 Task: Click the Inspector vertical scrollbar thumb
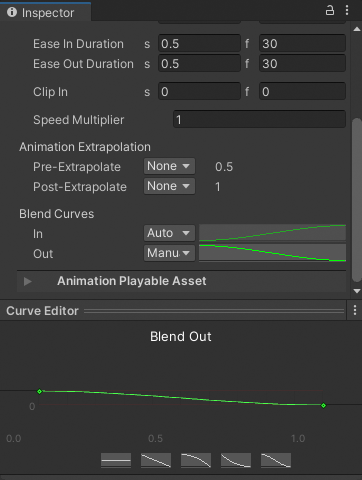pos(357,200)
